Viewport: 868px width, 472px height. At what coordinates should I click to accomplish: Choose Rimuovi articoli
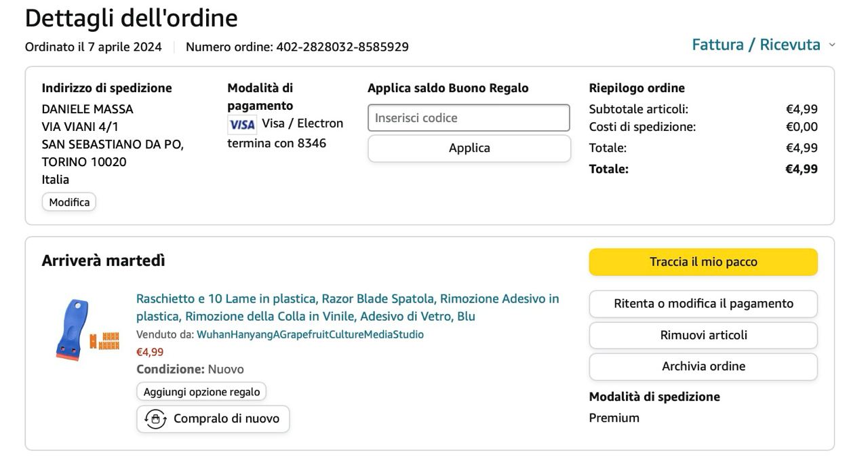pyautogui.click(x=703, y=335)
